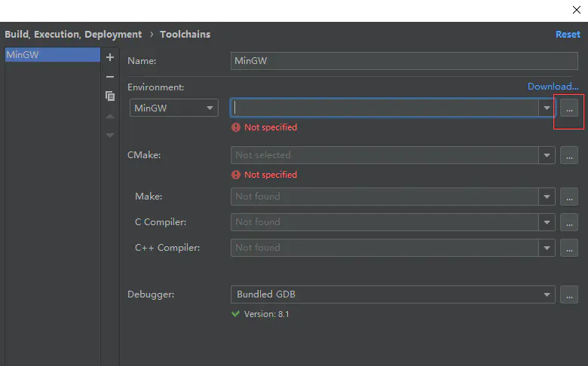Click the Reset link

click(568, 35)
